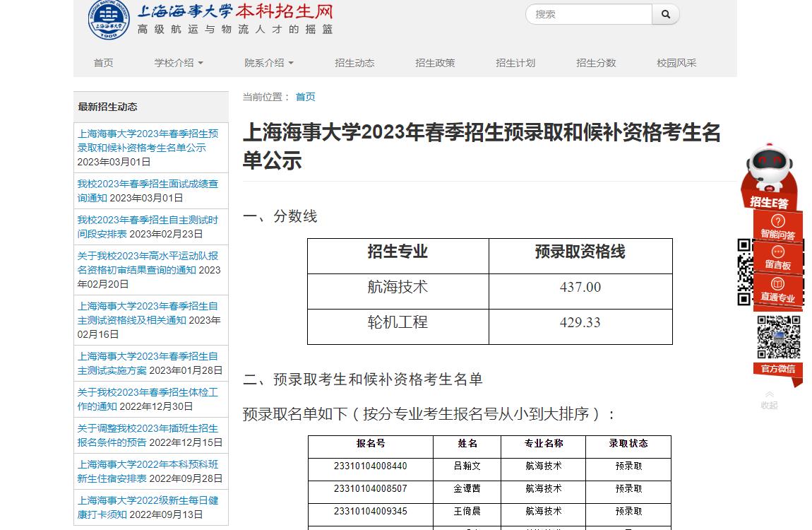Image resolution: width=812 pixels, height=530 pixels.
Task: Expand the 院系介绍 dropdown menu
Action: click(x=269, y=63)
